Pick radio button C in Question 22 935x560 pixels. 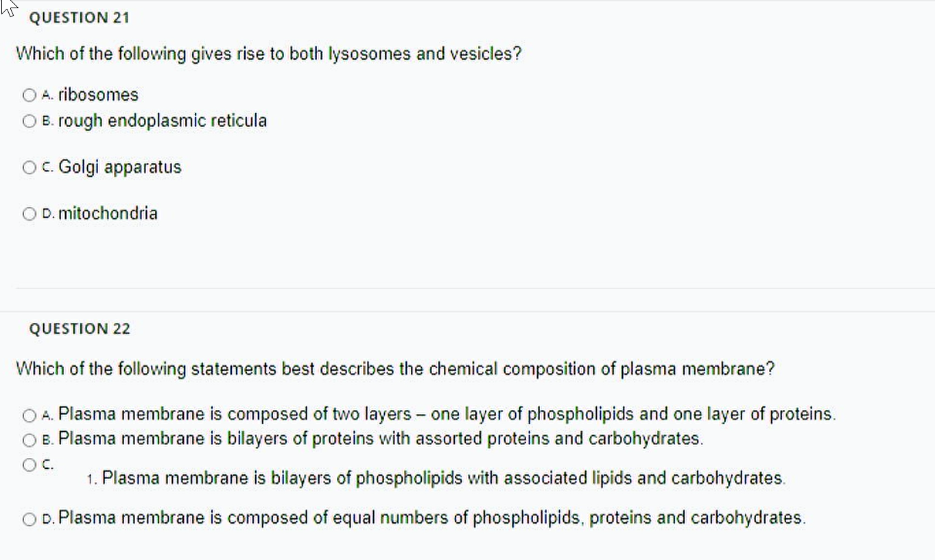[29, 464]
